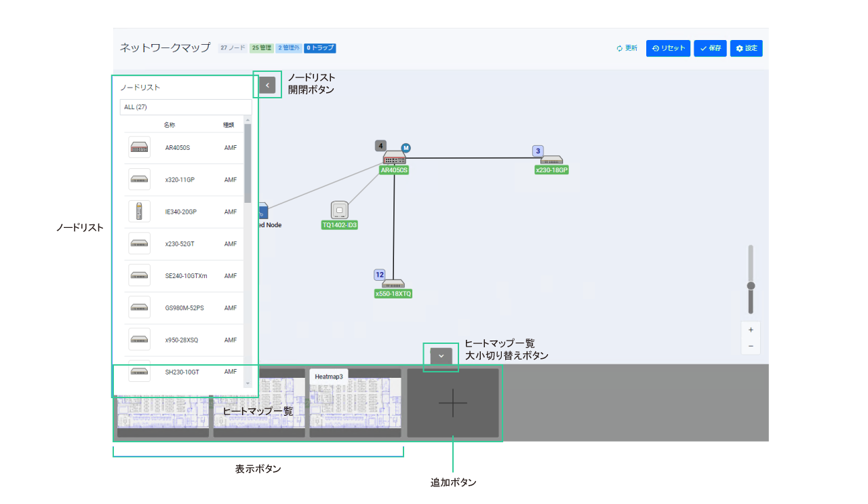Click the badge numbered 4 above AR4050S
This screenshot has height=504, width=868.
coord(381,146)
